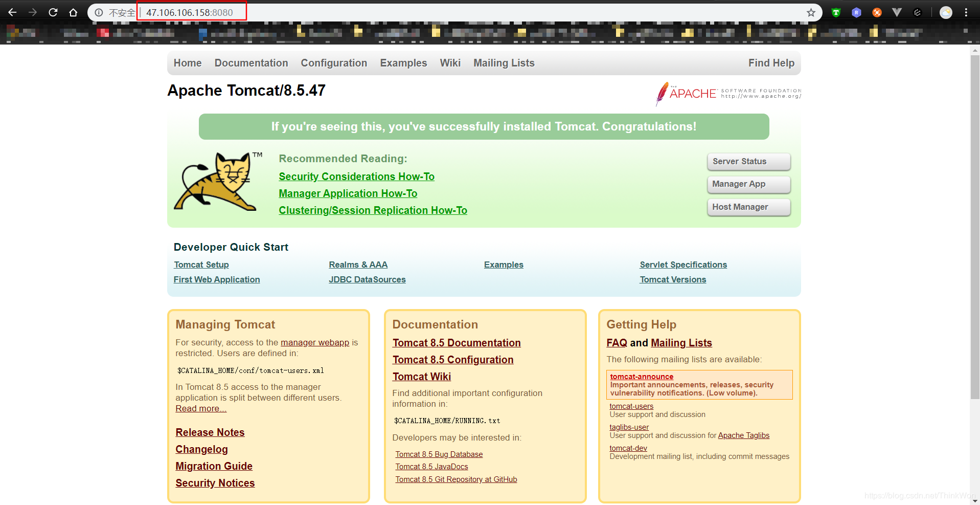Click the $CATALINA_HOME/conf/tomcat-users.xml path text
The image size is (980, 505).
pos(250,370)
